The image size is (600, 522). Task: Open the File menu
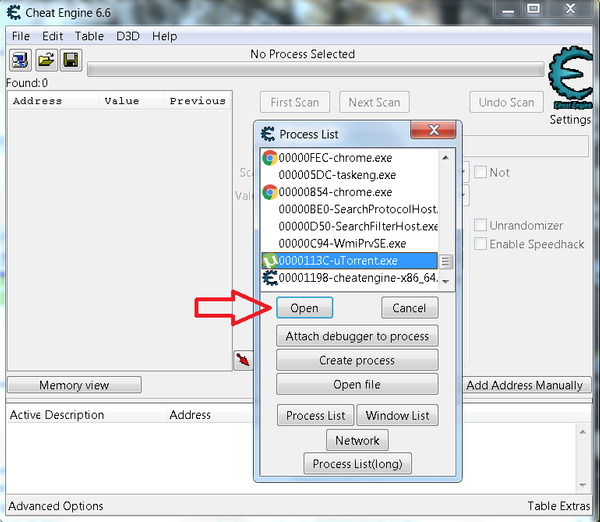click(x=21, y=36)
